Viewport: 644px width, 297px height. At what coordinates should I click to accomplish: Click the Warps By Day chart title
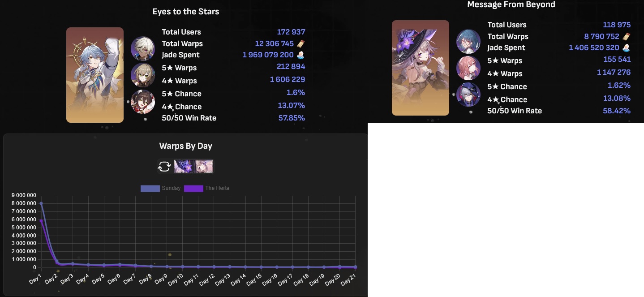(186, 146)
